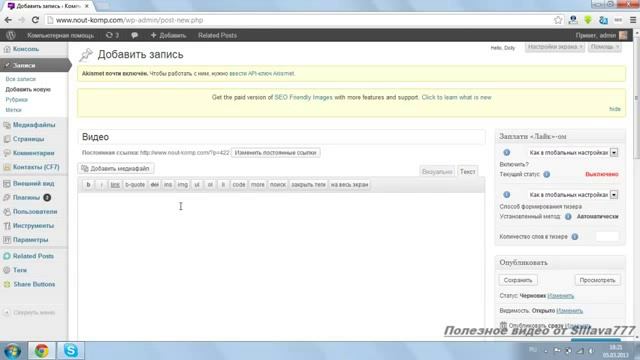Click to learn what is new link
Viewport: 640px width, 360px height.
click(x=456, y=97)
